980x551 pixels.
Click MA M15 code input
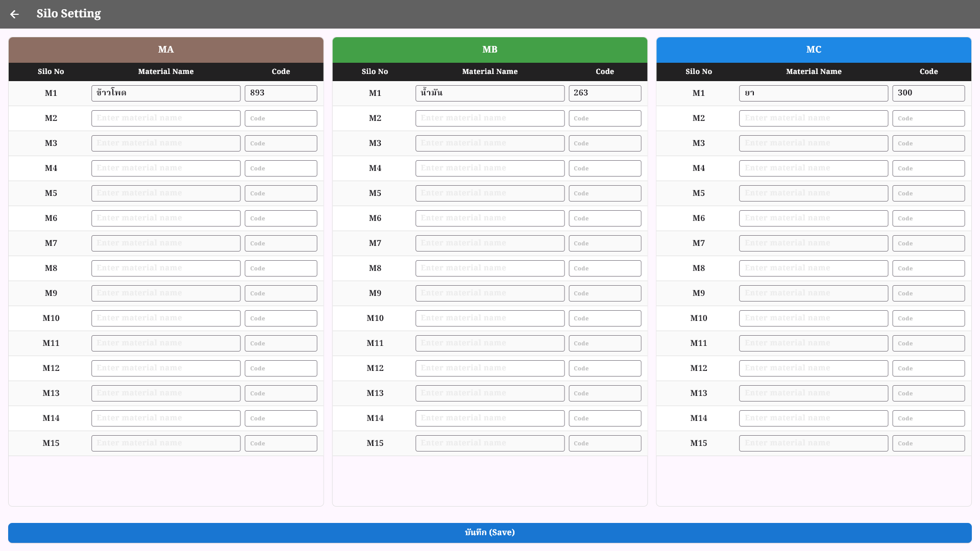[281, 443]
